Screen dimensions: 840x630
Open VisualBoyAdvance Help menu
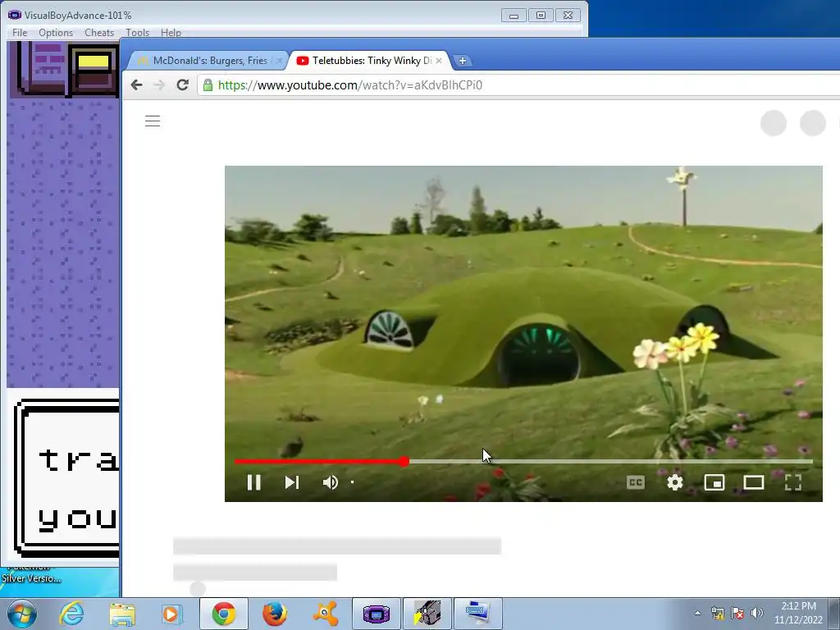click(x=171, y=33)
